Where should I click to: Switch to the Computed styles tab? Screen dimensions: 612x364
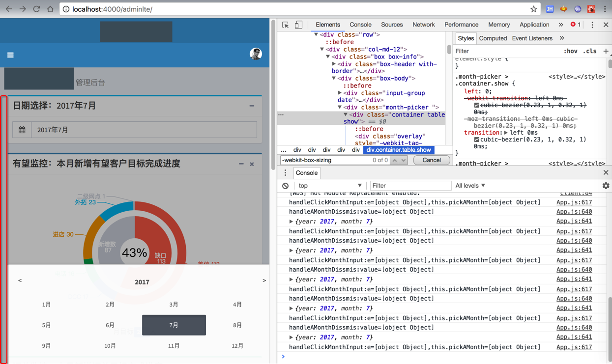493,38
